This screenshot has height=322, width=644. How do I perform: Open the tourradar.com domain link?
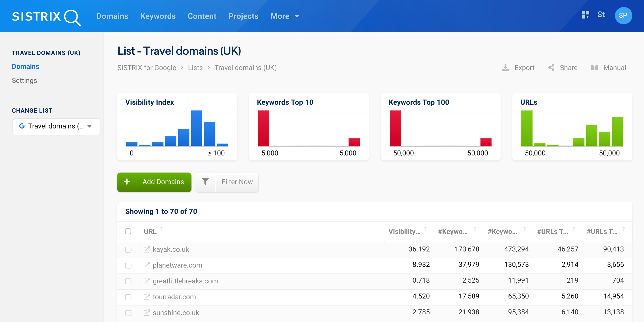coord(174,297)
